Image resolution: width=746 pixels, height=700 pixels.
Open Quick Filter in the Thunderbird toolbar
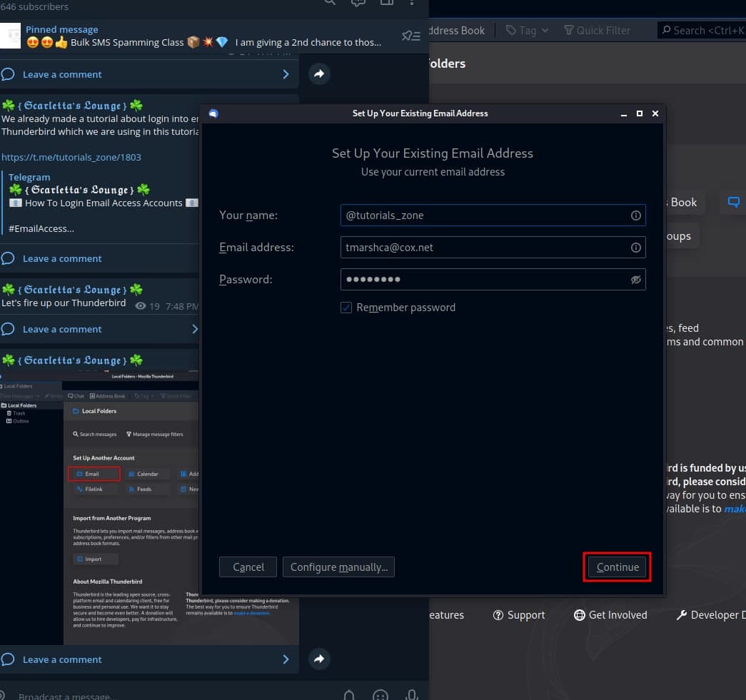click(x=597, y=30)
